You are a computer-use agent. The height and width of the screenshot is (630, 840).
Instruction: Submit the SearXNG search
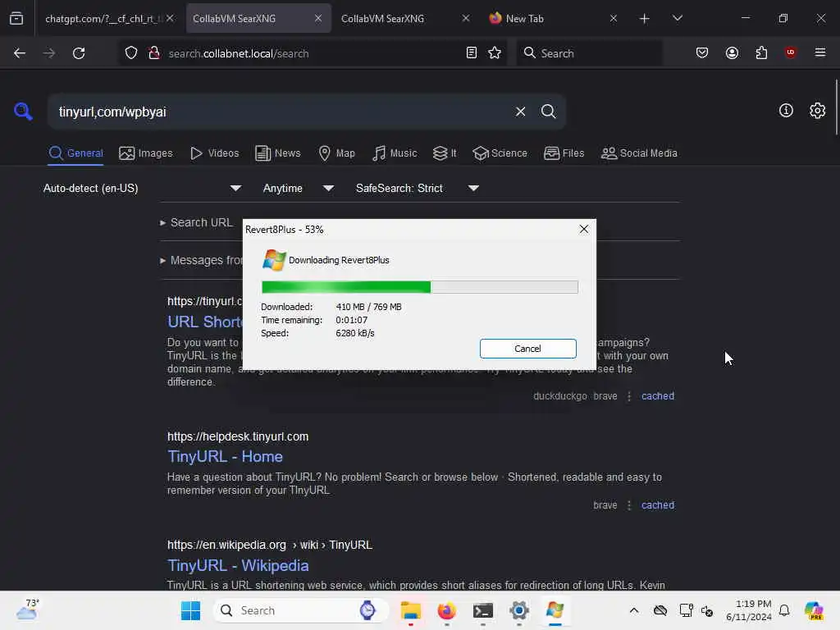548,112
